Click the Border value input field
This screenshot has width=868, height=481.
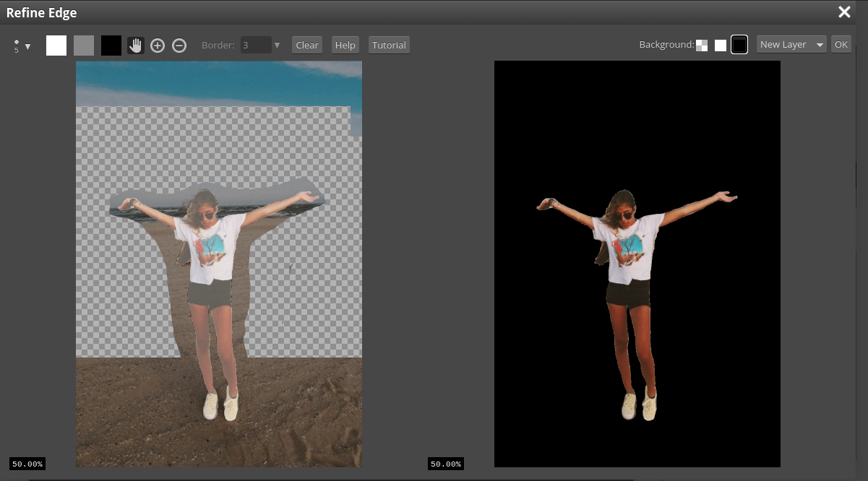point(256,45)
